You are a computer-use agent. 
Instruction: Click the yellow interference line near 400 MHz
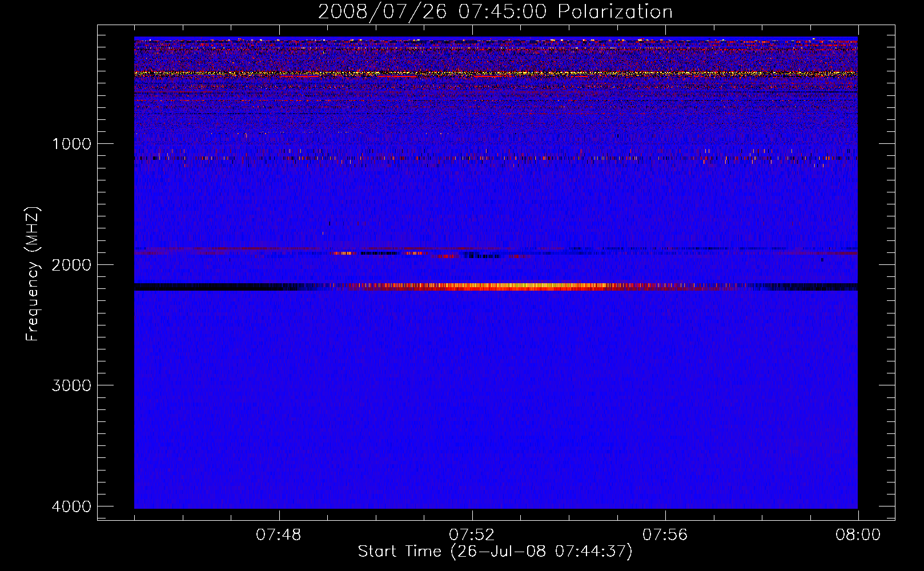click(x=496, y=73)
